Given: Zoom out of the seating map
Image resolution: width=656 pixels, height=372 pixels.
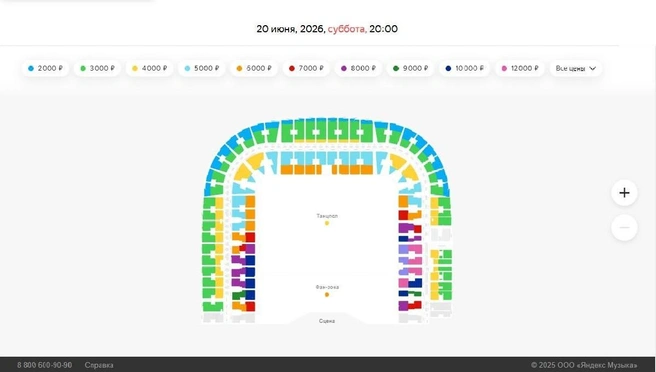Looking at the screenshot, I should pos(624,228).
